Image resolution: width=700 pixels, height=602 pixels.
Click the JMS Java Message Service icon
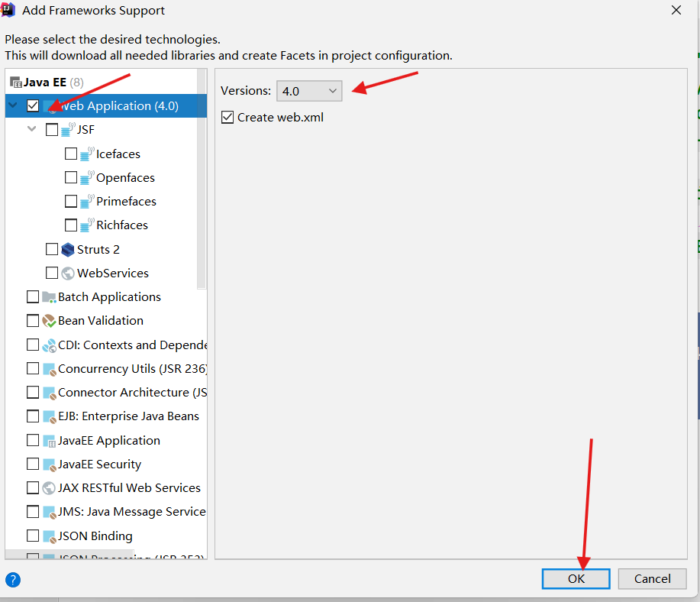pos(49,512)
